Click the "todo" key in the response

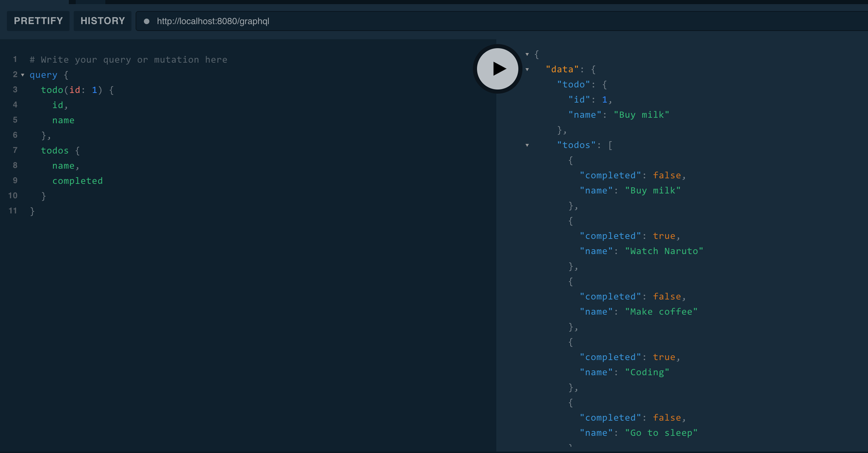point(573,85)
